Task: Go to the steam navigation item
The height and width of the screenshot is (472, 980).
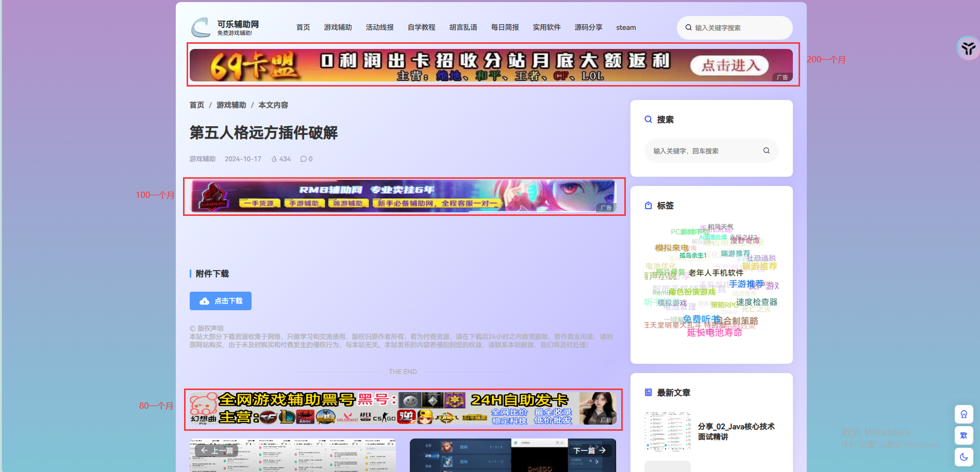Action: [626, 27]
